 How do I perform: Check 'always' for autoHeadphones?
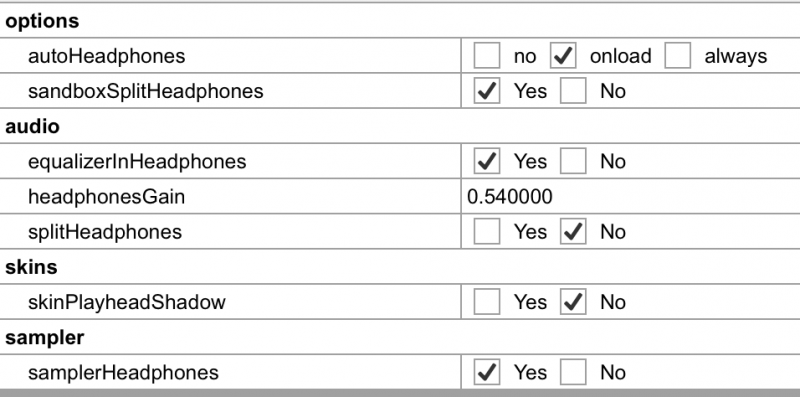pyautogui.click(x=678, y=56)
